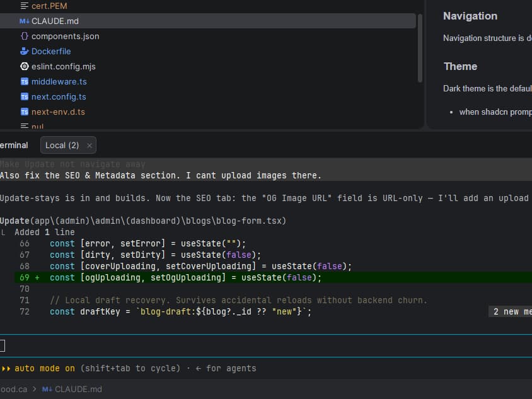
Task: Click 'Also fix the SEO & Metadata' message
Action: click(161, 175)
